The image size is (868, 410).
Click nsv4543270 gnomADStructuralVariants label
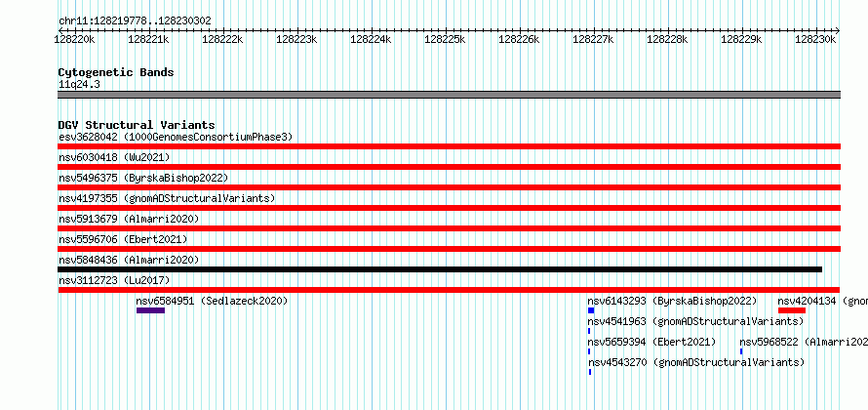point(695,362)
